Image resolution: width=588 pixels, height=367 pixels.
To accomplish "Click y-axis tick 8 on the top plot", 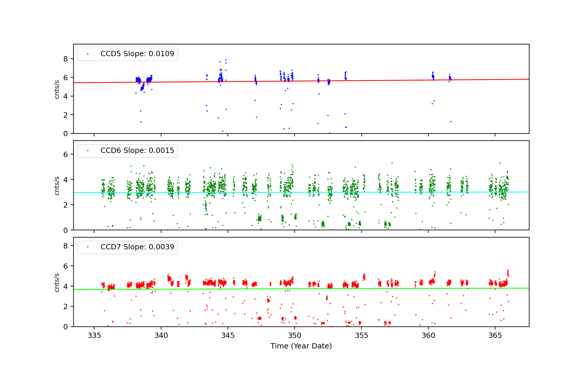I will click(65, 59).
